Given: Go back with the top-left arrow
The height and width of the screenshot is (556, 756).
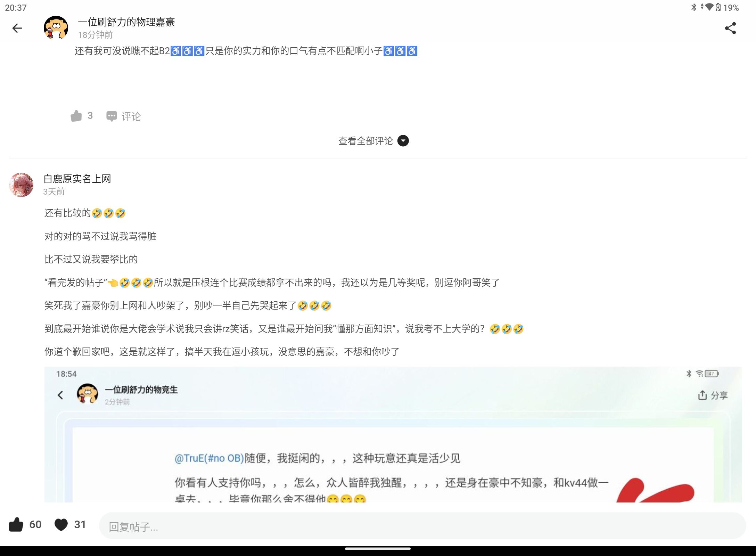Looking at the screenshot, I should (x=17, y=28).
